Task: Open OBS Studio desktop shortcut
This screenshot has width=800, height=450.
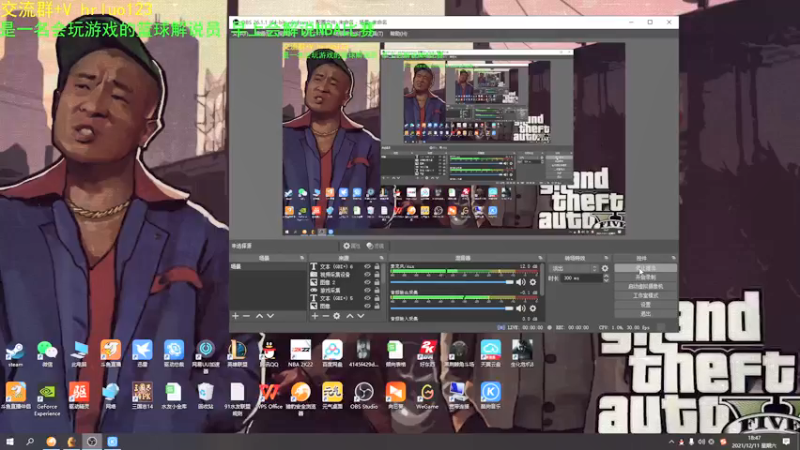Action: tap(364, 396)
